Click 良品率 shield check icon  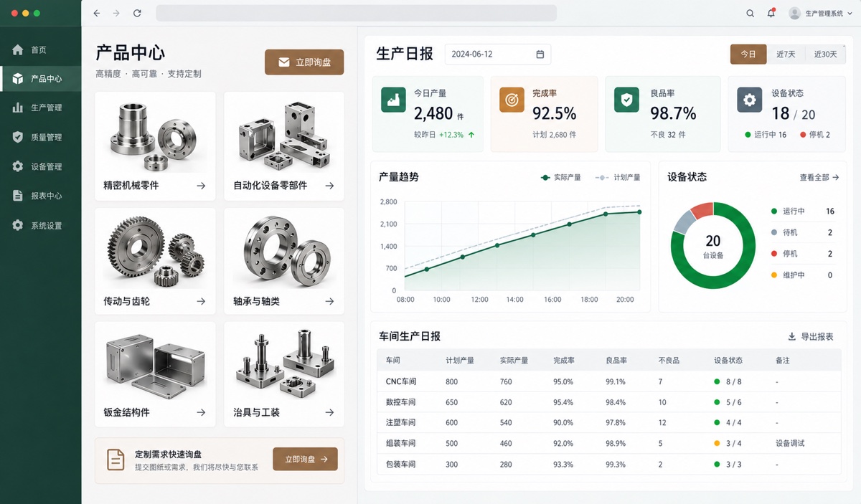(627, 100)
